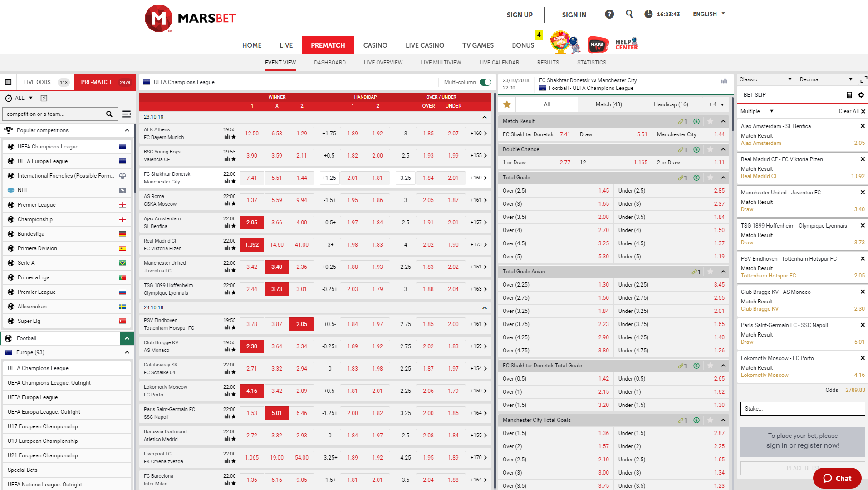Remove Ajax Amsterdam - SL Benfica from bet slip

[x=862, y=126]
